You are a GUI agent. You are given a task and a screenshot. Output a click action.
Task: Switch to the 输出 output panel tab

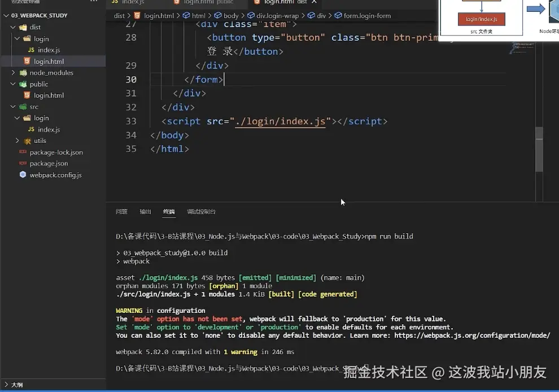tap(145, 211)
